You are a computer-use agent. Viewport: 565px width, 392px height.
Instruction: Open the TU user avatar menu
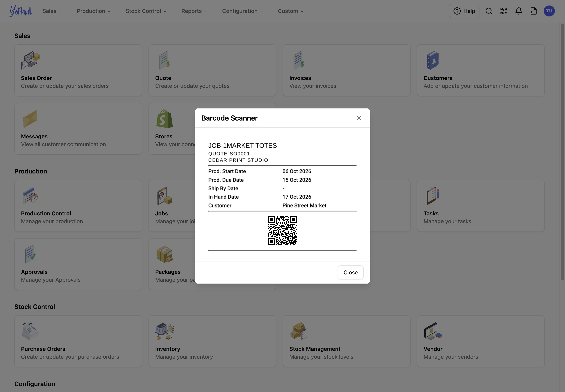pos(549,11)
